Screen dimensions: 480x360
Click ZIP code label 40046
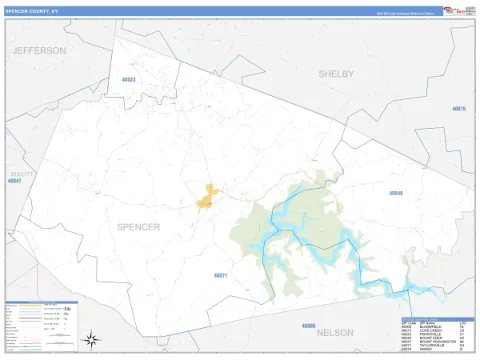[396, 193]
